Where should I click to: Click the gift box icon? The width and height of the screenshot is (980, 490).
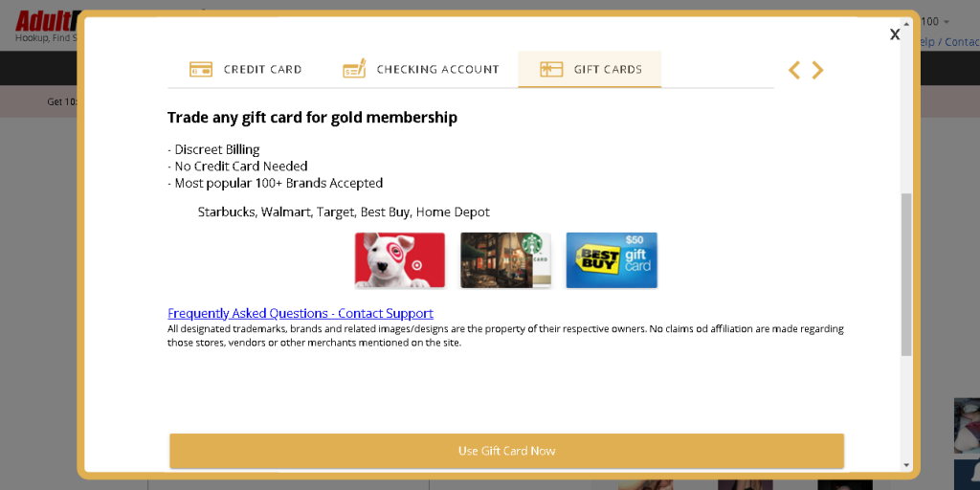click(x=551, y=69)
